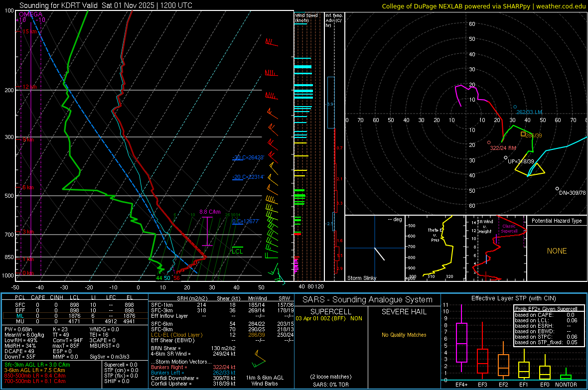Click the Inf. Temp. Adv. panel header
This screenshot has height=390, width=588.
334,20
